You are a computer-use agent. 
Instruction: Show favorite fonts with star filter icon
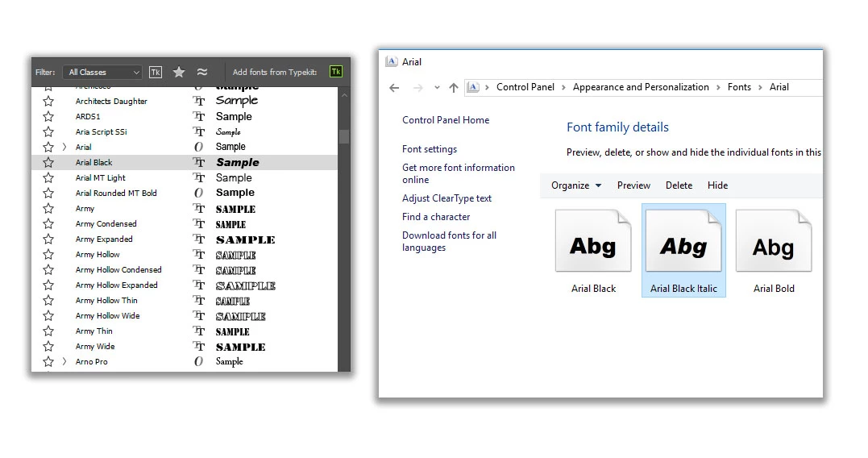tap(179, 72)
